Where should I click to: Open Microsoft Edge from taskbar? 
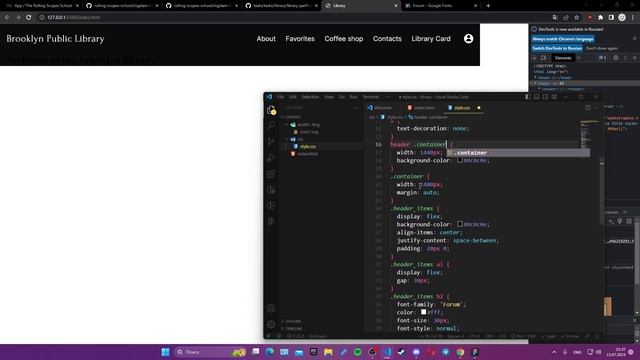pos(270,352)
